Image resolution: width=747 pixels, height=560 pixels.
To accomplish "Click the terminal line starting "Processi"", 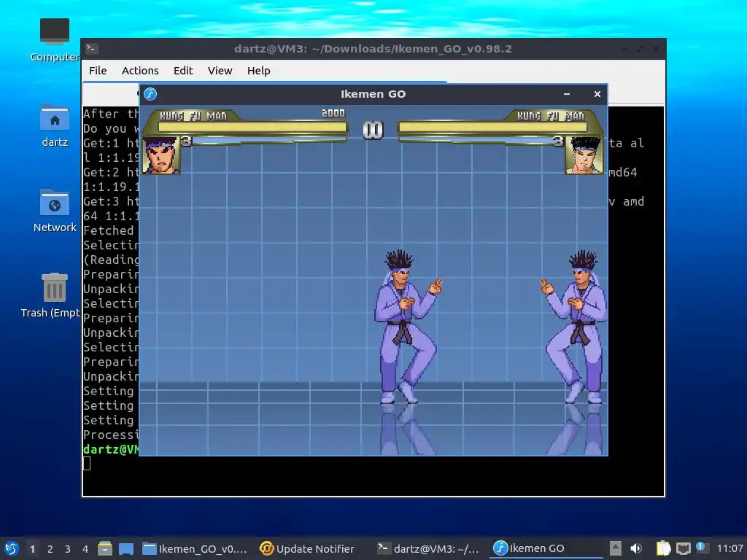I will (x=111, y=435).
